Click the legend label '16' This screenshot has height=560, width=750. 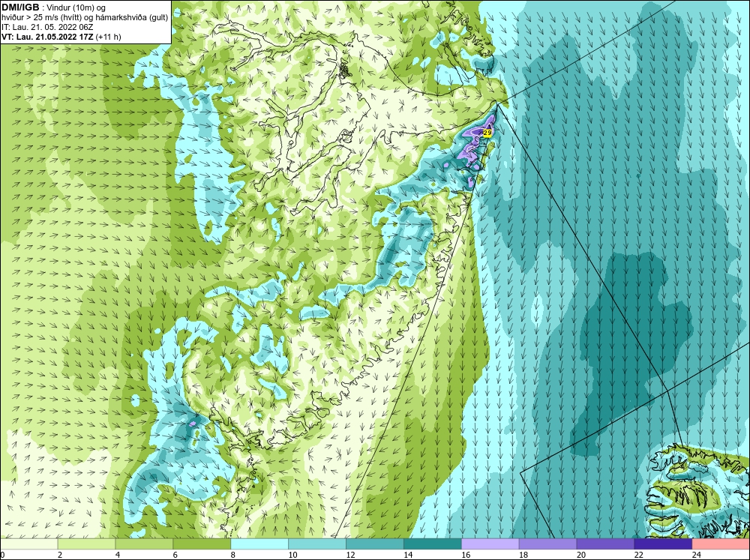466,555
